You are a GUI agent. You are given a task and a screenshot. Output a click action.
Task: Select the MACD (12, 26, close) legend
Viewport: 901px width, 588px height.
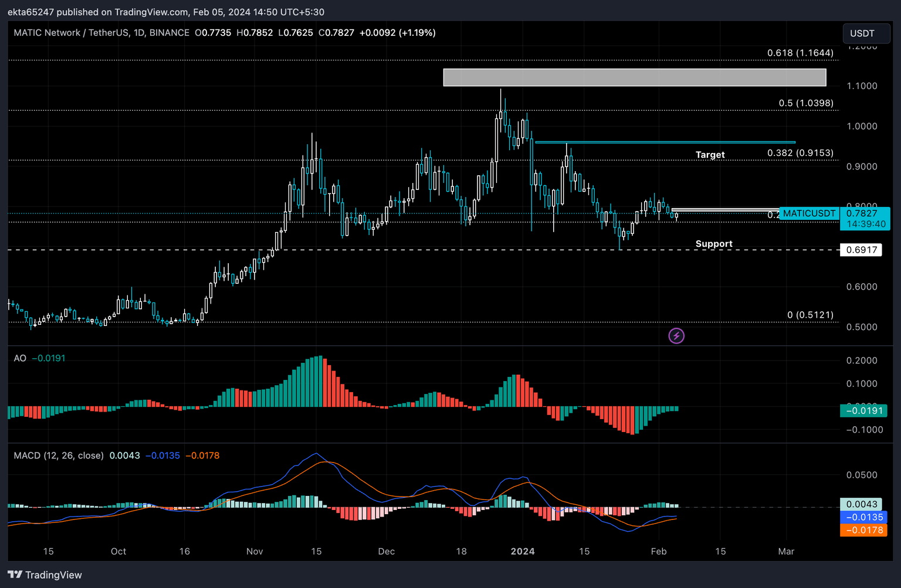click(59, 456)
